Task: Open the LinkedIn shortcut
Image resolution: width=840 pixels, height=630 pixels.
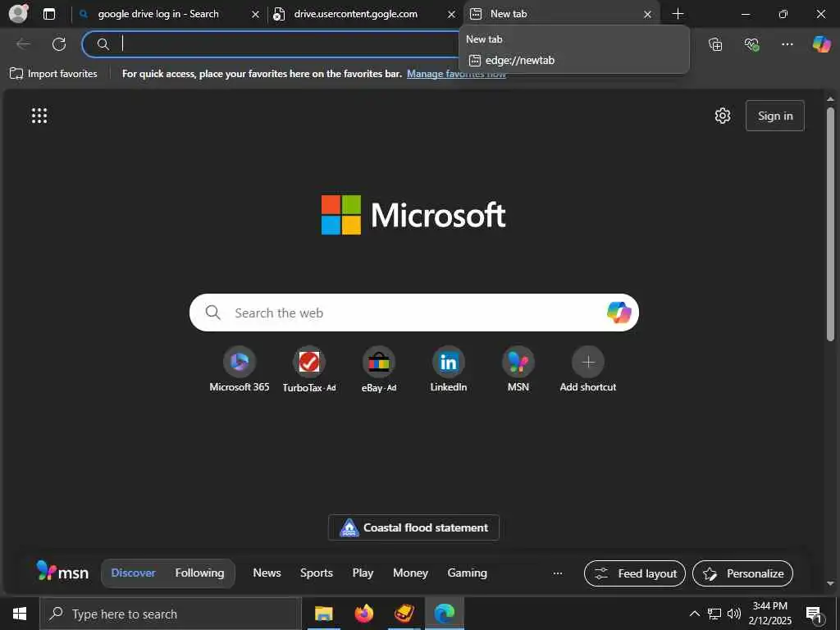Action: point(449,370)
